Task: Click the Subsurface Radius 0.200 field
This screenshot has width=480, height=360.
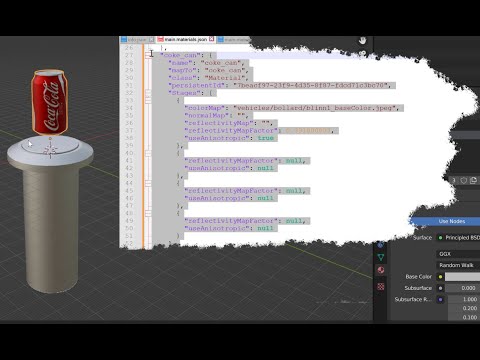Action: coord(463,308)
